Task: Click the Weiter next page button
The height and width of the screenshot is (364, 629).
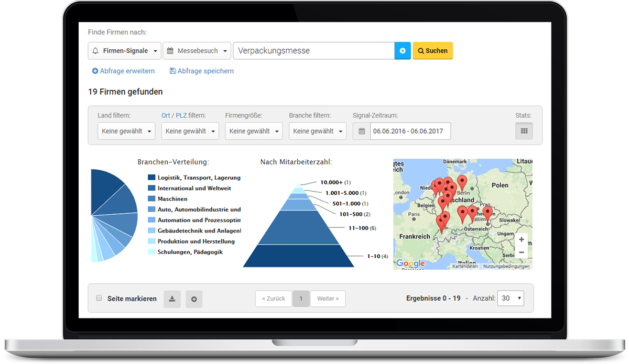Action: [328, 299]
